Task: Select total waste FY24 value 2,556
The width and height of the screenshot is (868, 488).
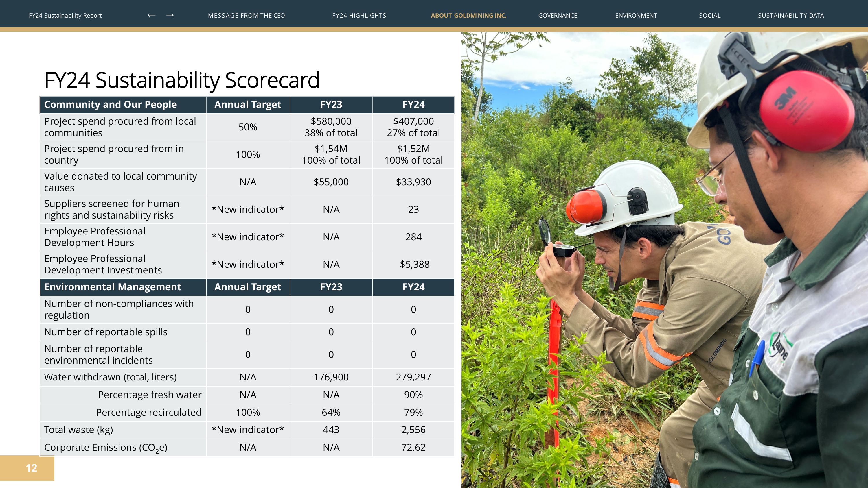Action: click(x=413, y=430)
